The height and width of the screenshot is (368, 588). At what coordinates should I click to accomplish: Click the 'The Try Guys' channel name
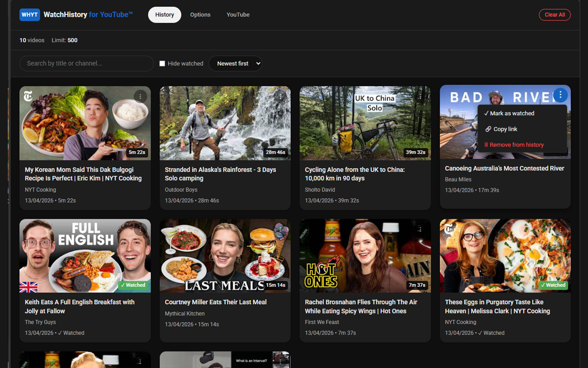click(x=40, y=322)
